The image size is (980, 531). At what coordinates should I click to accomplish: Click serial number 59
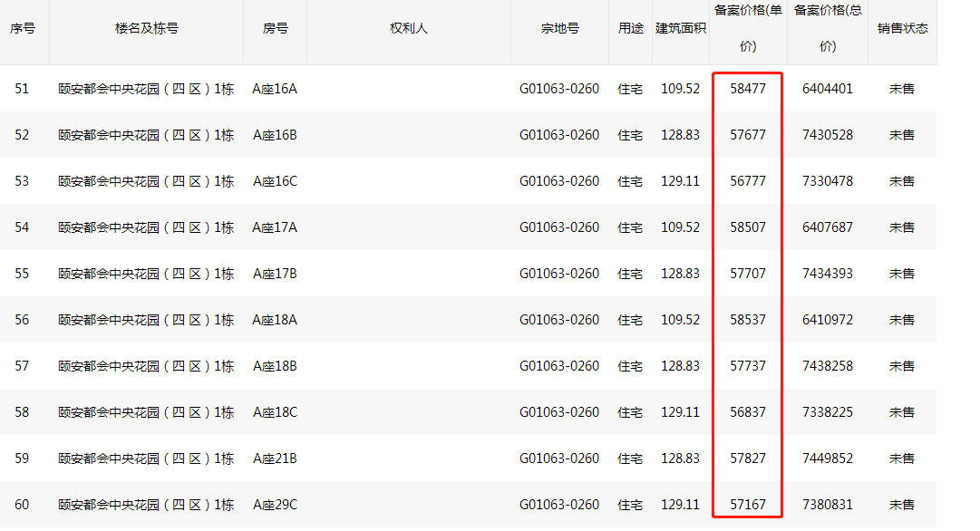tap(22, 459)
